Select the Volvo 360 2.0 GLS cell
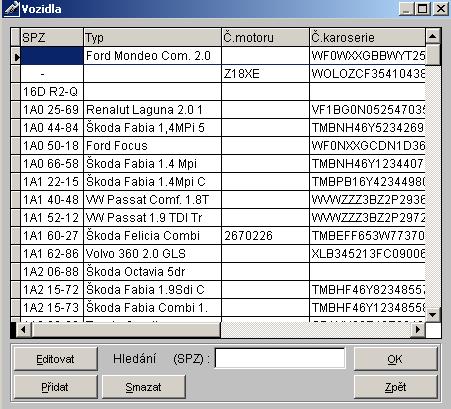Image resolution: width=451 pixels, height=409 pixels. [x=152, y=254]
